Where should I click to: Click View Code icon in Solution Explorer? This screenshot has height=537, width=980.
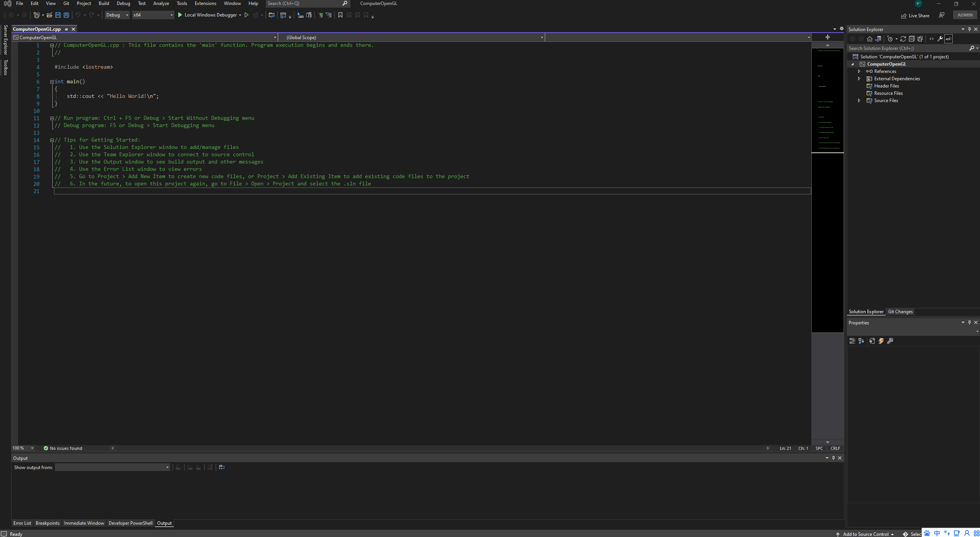932,39
